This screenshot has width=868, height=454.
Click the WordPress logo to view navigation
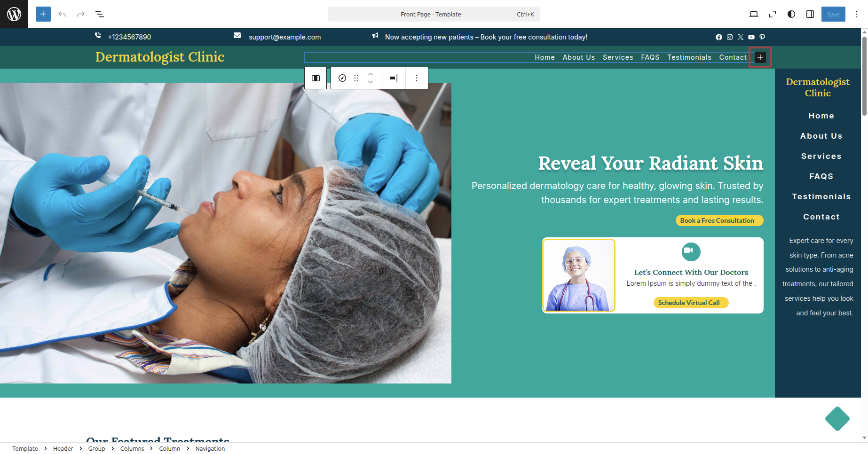point(14,14)
